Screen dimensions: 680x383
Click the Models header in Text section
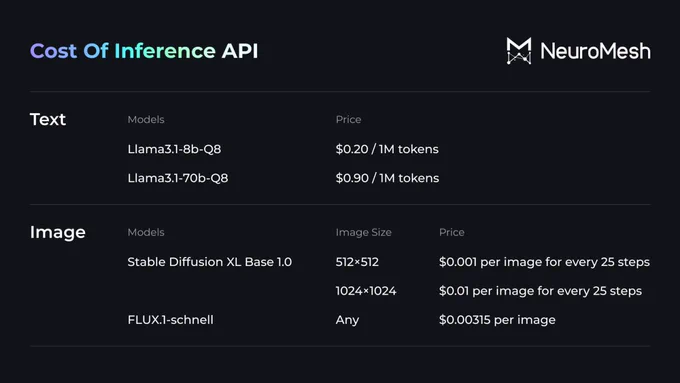coord(146,120)
